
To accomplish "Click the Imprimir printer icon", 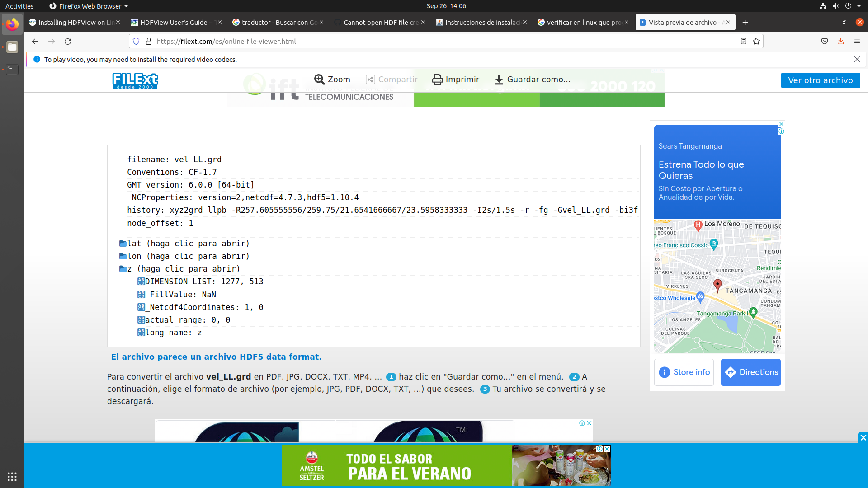I will coord(437,79).
